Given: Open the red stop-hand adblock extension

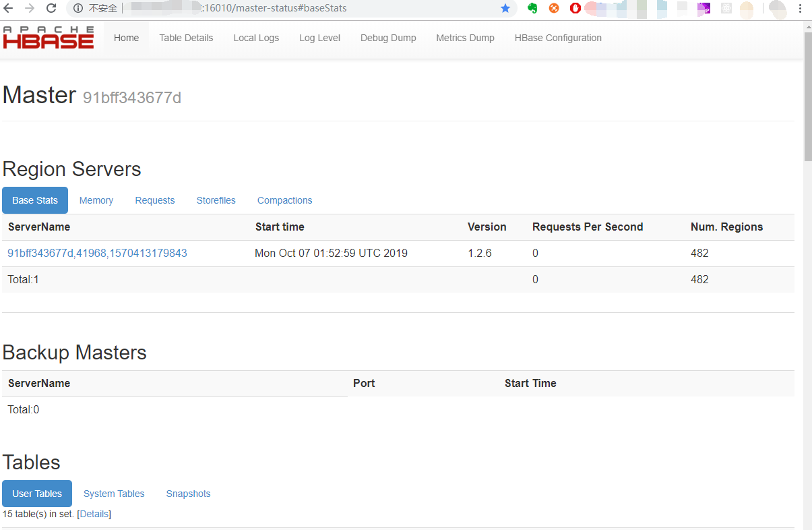Looking at the screenshot, I should tap(575, 8).
